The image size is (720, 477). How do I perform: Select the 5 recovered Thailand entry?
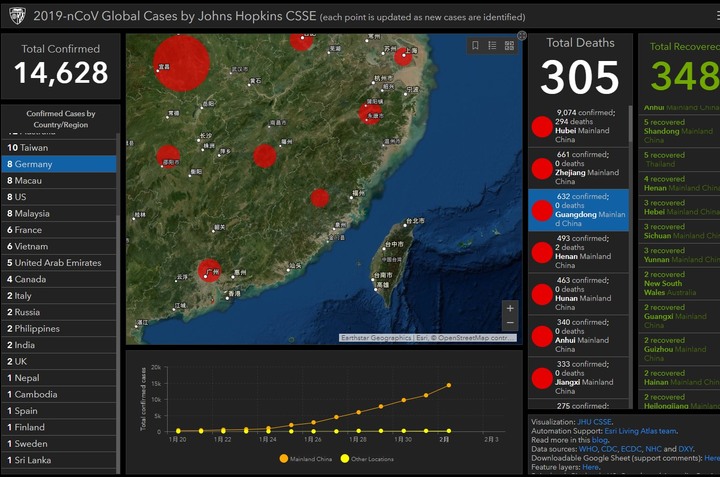tap(680, 160)
